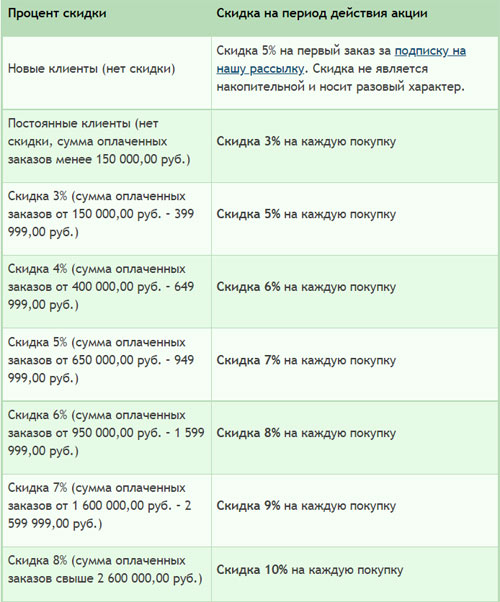Image resolution: width=500 pixels, height=602 pixels.
Task: Select the Скидка 3% tier from 150 000 руб.
Action: coord(107,219)
